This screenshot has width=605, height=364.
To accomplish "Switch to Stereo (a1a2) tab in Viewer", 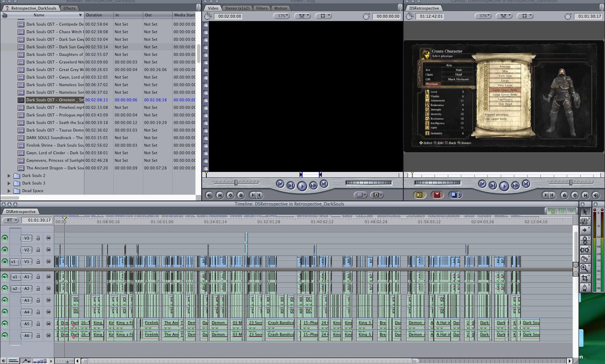I will pyautogui.click(x=237, y=8).
